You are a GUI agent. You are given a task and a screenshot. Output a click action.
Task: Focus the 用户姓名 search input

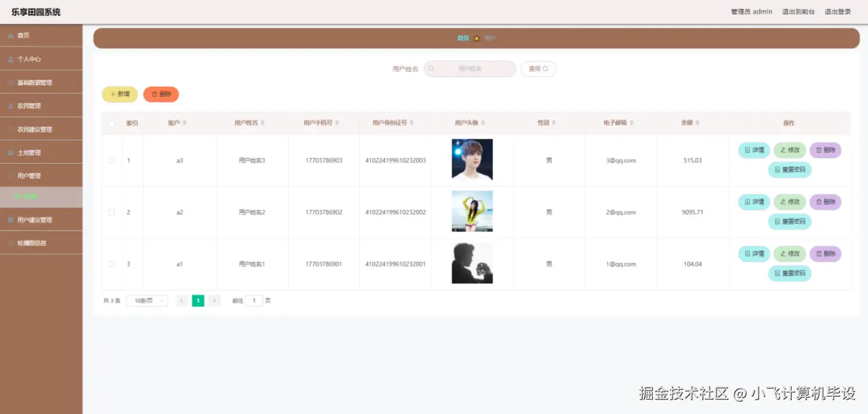click(470, 69)
